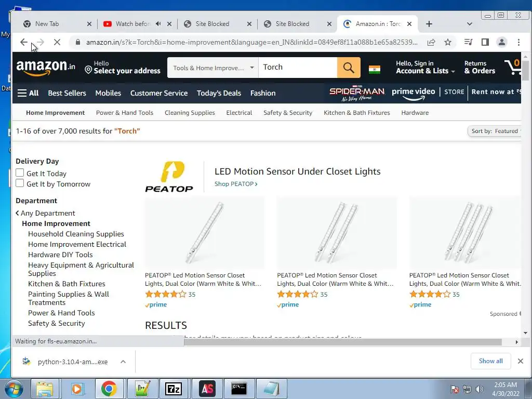Viewport: 532px width, 399px height.
Task: Go back with the browser back arrow
Action: point(23,42)
